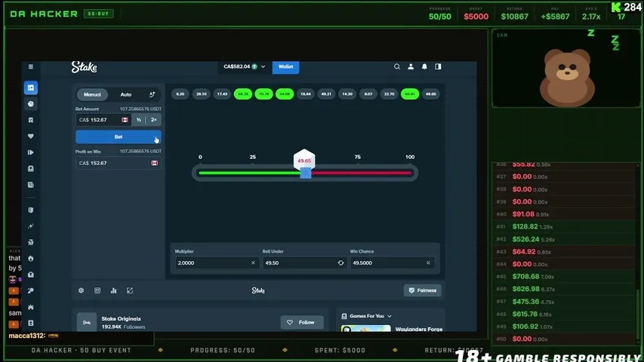Image resolution: width=644 pixels, height=362 pixels.
Task: Toggle the side panel icon in header
Action: (438, 66)
